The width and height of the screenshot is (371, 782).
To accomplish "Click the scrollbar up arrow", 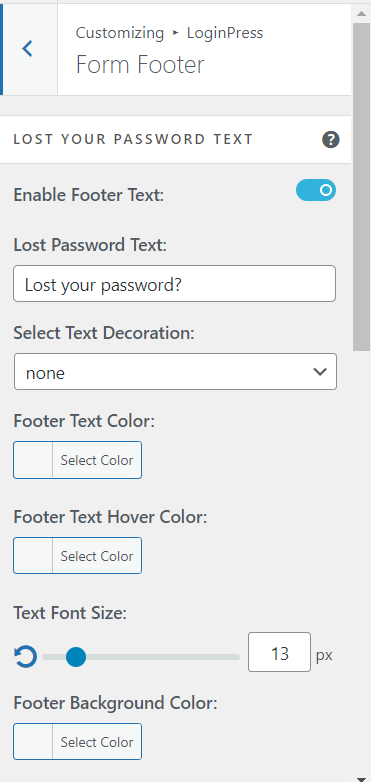I will point(361,13).
